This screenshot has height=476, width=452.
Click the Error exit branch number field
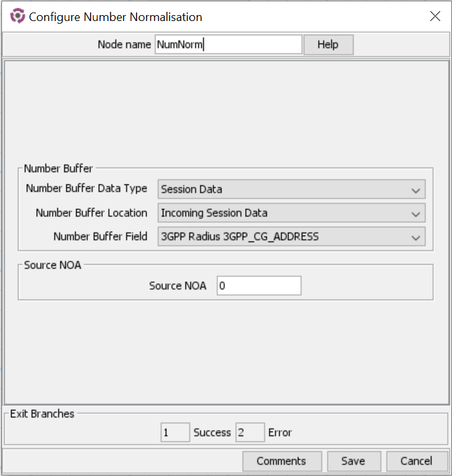point(250,432)
